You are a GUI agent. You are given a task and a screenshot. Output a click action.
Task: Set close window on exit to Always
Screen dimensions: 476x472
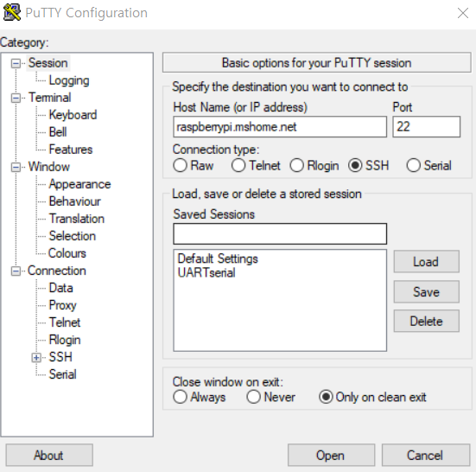(180, 397)
